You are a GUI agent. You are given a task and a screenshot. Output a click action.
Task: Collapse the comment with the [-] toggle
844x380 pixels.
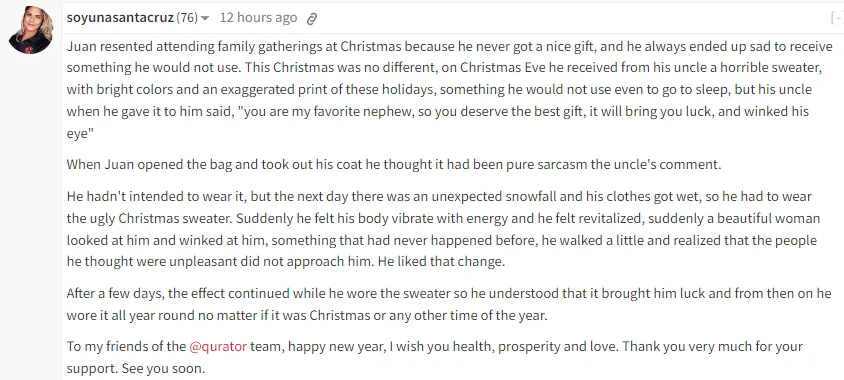[838, 18]
